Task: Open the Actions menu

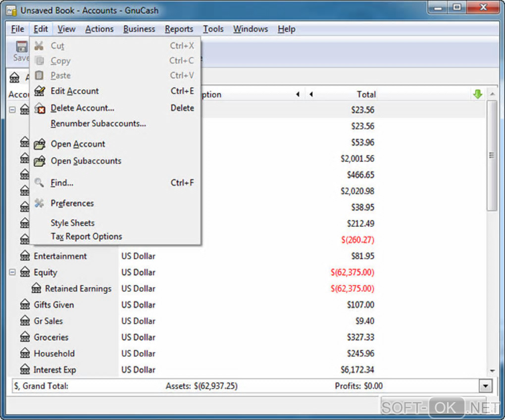Action: [99, 29]
